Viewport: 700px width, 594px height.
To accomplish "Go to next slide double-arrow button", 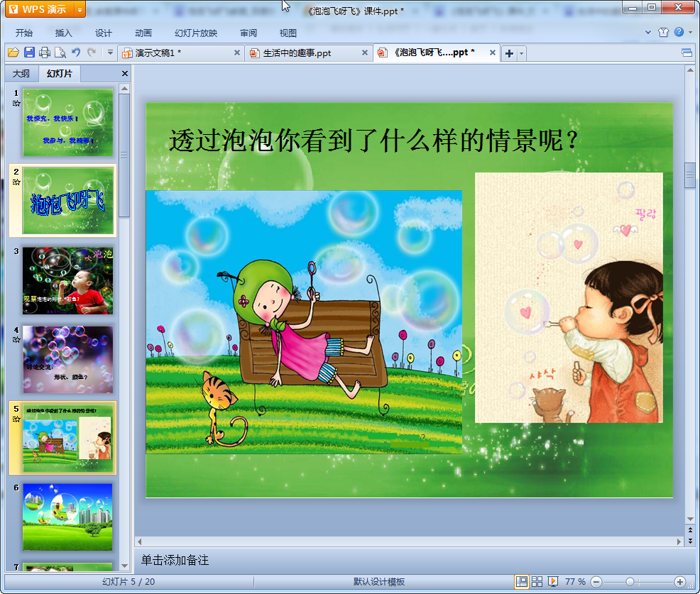I will (x=690, y=541).
